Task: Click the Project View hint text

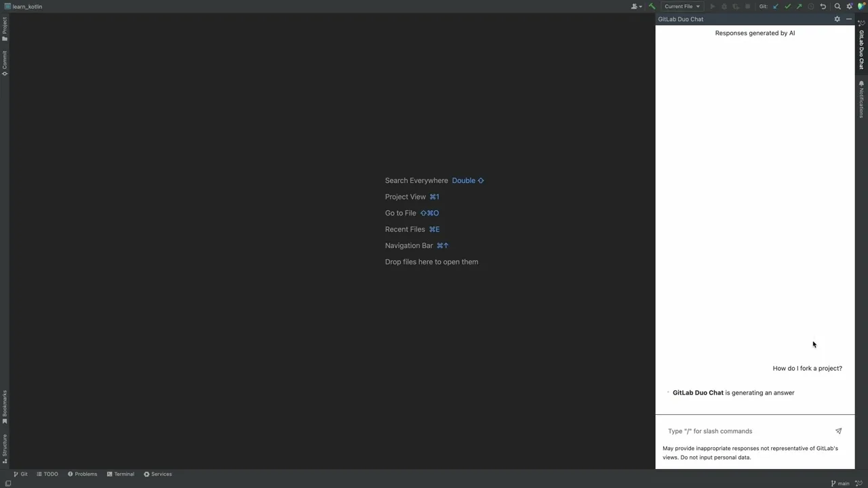Action: coord(406,197)
